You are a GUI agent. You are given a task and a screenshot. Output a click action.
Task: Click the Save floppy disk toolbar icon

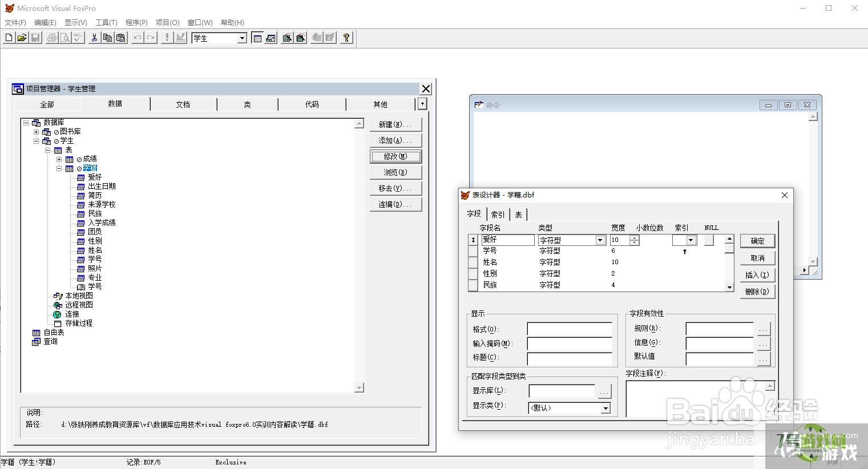(35, 38)
